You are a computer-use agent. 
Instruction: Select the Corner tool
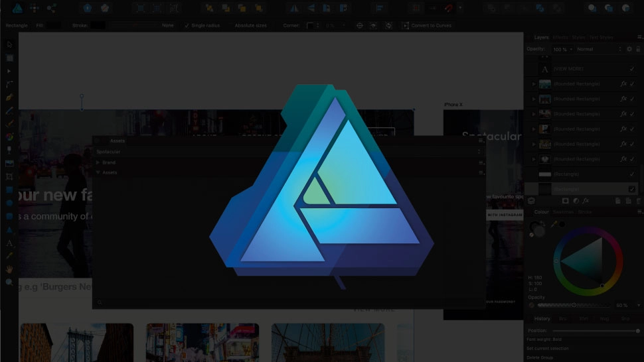[x=9, y=84]
